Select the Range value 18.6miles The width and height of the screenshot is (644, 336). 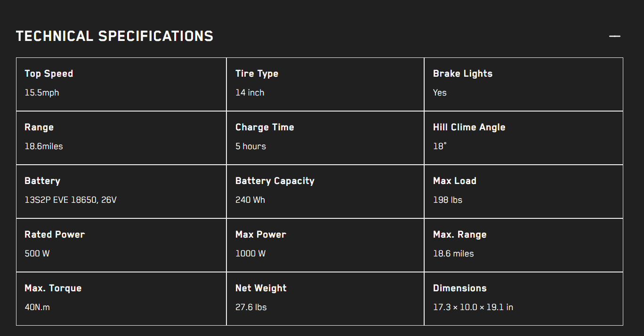(x=44, y=146)
